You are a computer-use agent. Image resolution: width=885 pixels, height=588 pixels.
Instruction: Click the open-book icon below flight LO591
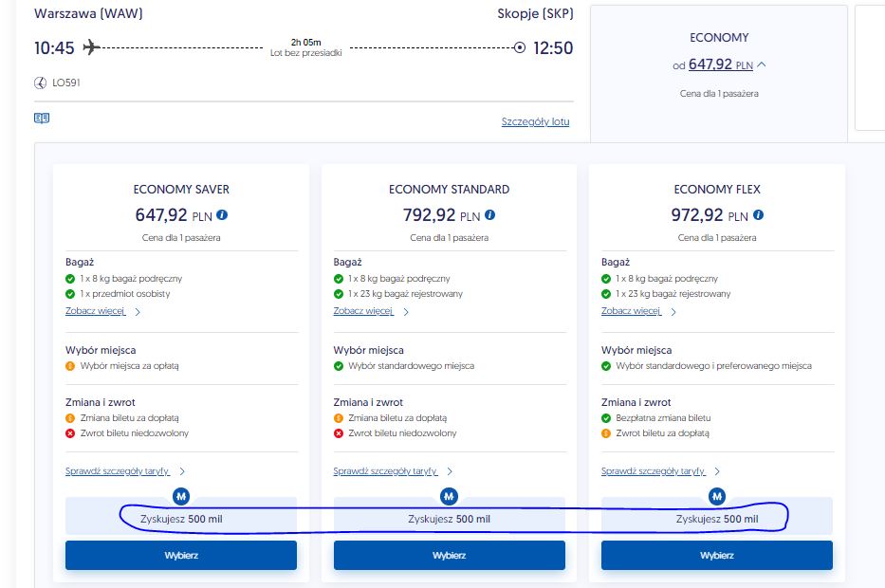(x=42, y=118)
